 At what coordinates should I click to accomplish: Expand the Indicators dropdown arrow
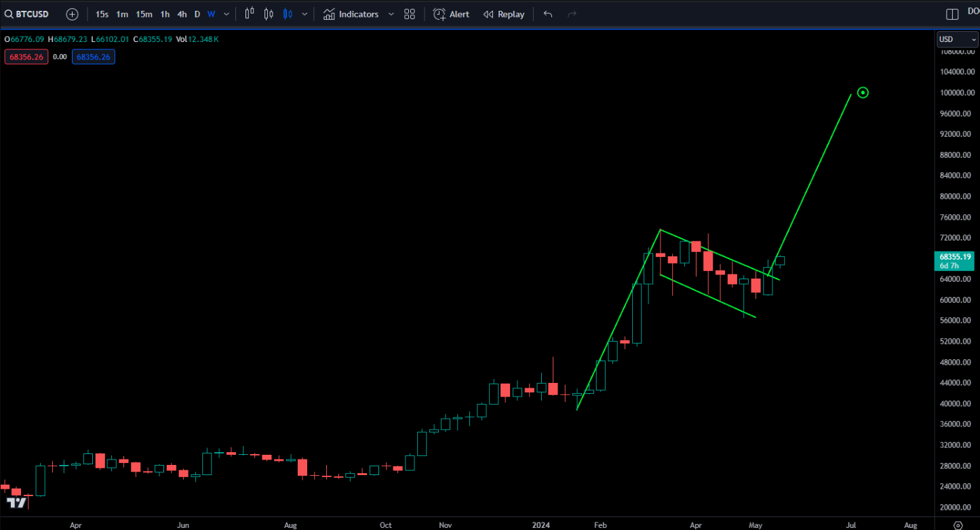pos(391,14)
